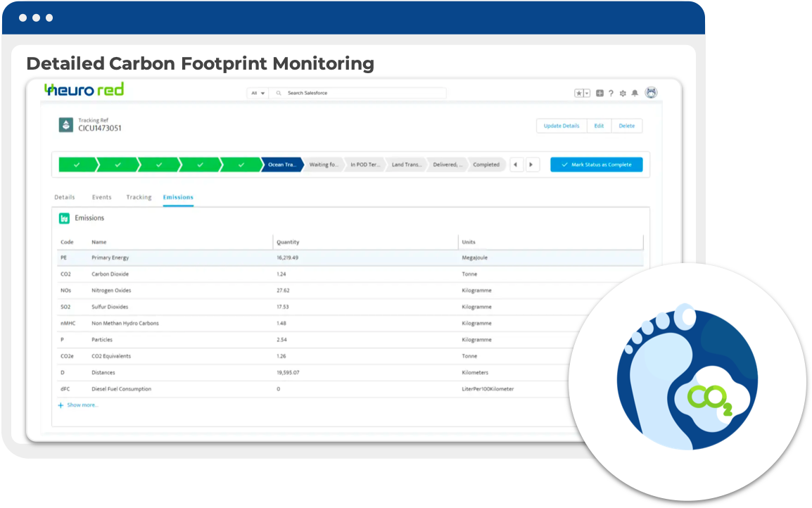The height and width of the screenshot is (508, 812).
Task: Switch to the Tracking tab
Action: (139, 197)
